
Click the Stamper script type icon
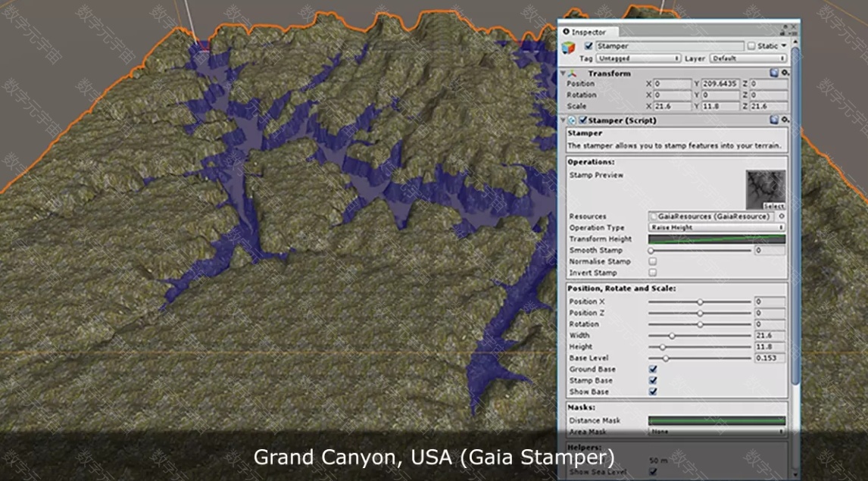point(572,120)
